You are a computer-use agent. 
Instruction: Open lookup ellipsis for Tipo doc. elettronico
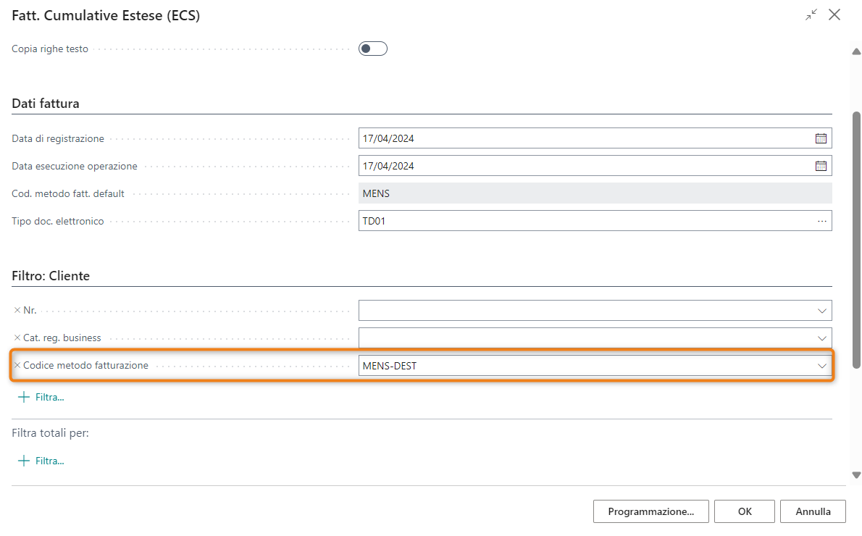pos(822,221)
